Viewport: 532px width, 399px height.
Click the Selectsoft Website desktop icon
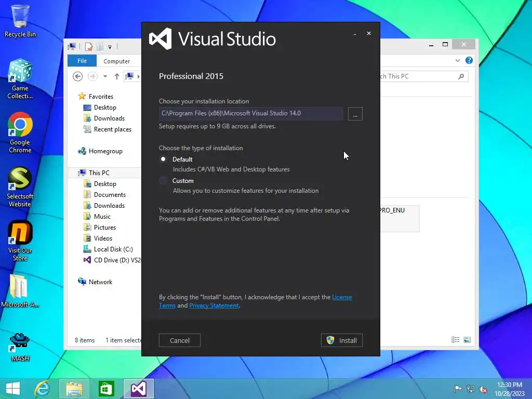20,187
